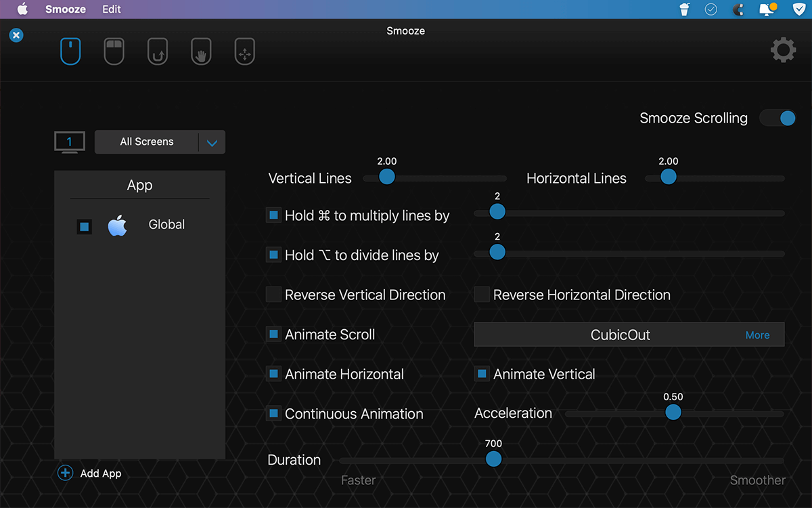Turn off the Smooze Scrolling switch
This screenshot has height=508, width=812.
click(x=777, y=118)
